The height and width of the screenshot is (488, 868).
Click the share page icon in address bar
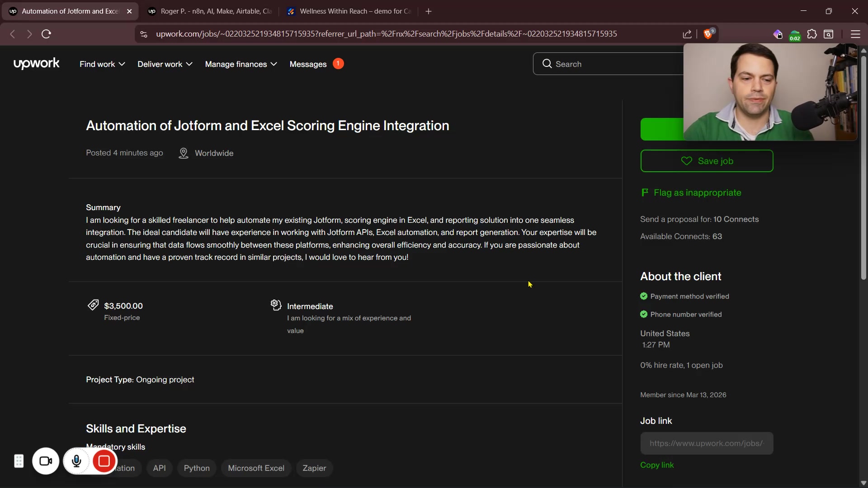687,34
